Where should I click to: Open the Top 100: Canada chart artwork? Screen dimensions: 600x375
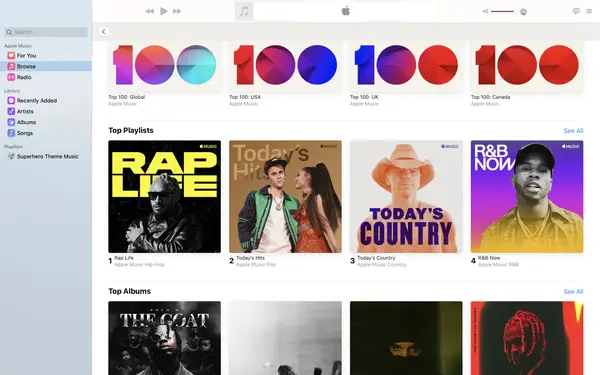tap(527, 66)
